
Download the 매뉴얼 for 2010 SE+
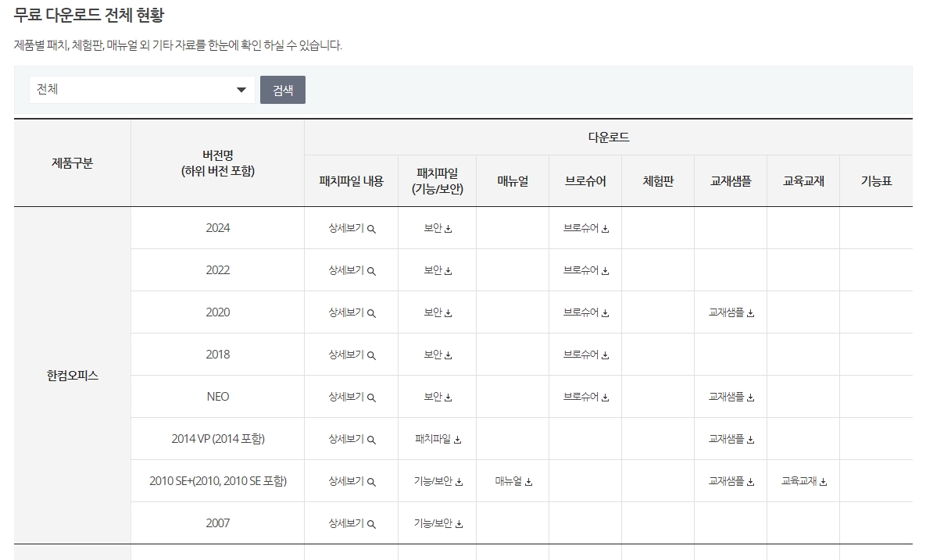coord(513,482)
